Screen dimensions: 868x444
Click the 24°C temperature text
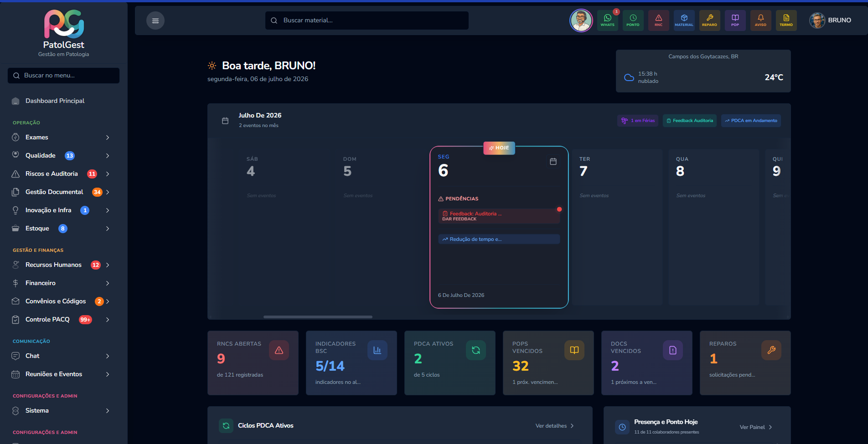tap(774, 77)
